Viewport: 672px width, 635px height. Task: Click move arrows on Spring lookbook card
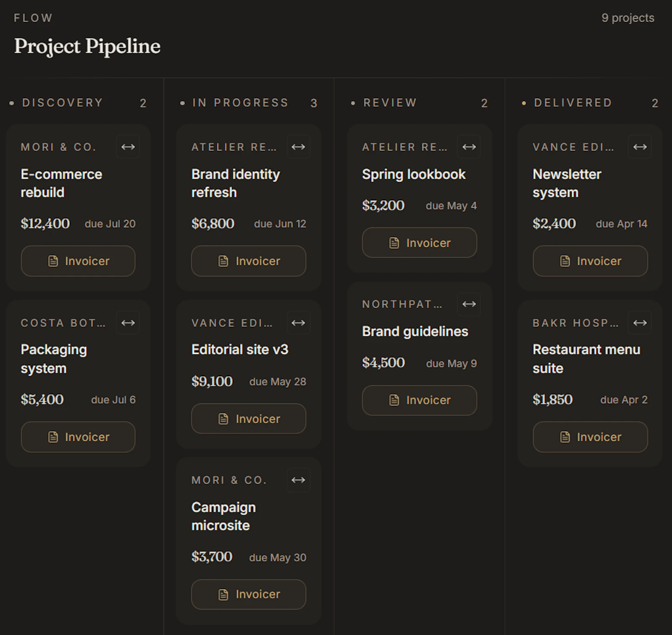(x=469, y=147)
